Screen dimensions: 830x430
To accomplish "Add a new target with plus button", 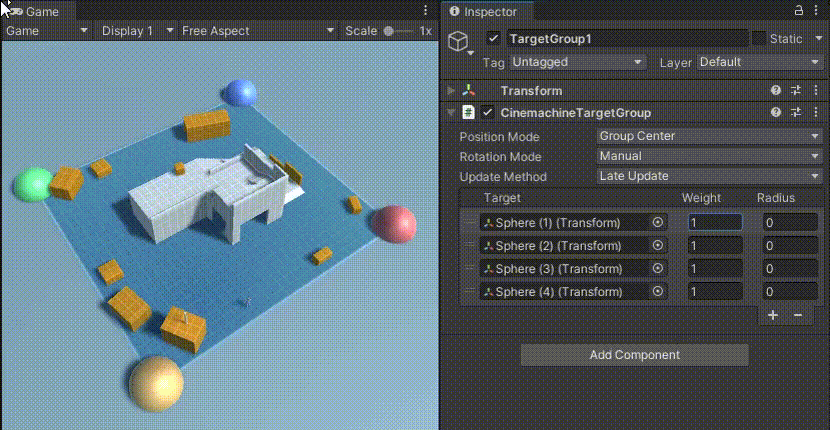I will point(773,315).
